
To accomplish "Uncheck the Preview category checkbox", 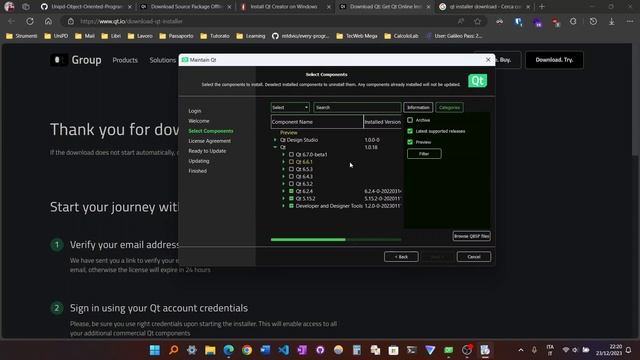I will pos(410,142).
